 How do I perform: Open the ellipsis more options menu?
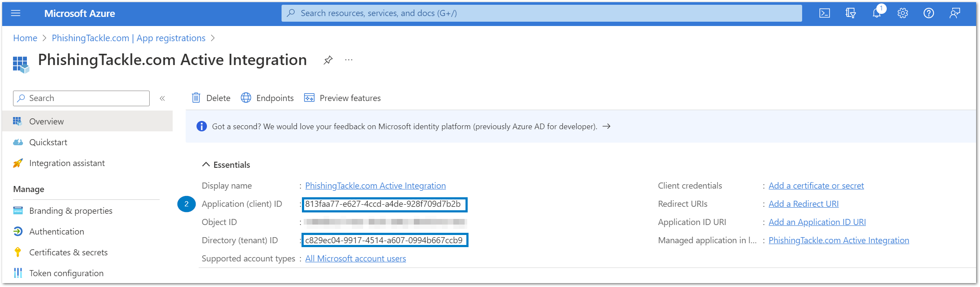point(349,60)
